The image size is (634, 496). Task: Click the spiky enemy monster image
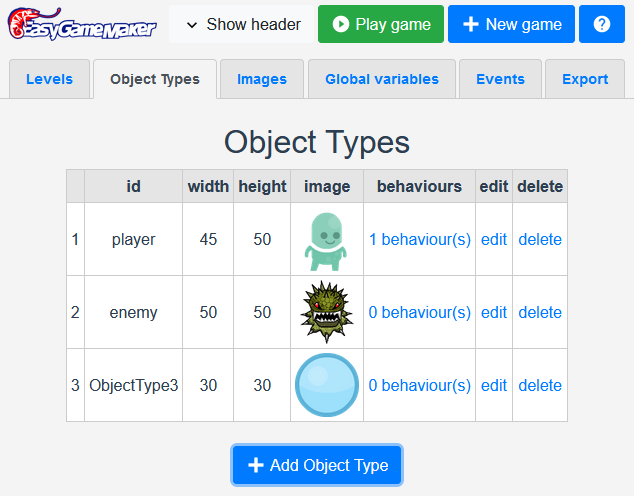coord(326,313)
